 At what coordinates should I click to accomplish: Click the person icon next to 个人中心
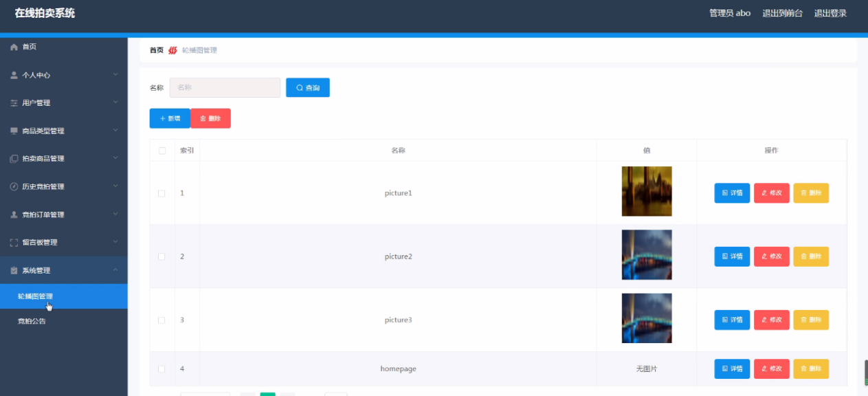click(14, 75)
